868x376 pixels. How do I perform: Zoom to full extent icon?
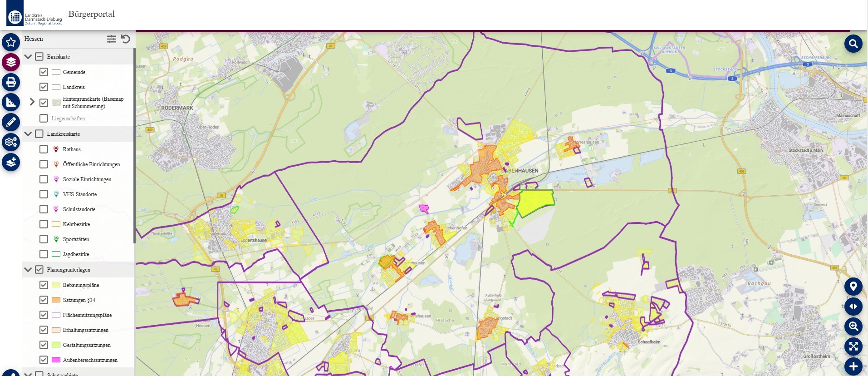853,346
